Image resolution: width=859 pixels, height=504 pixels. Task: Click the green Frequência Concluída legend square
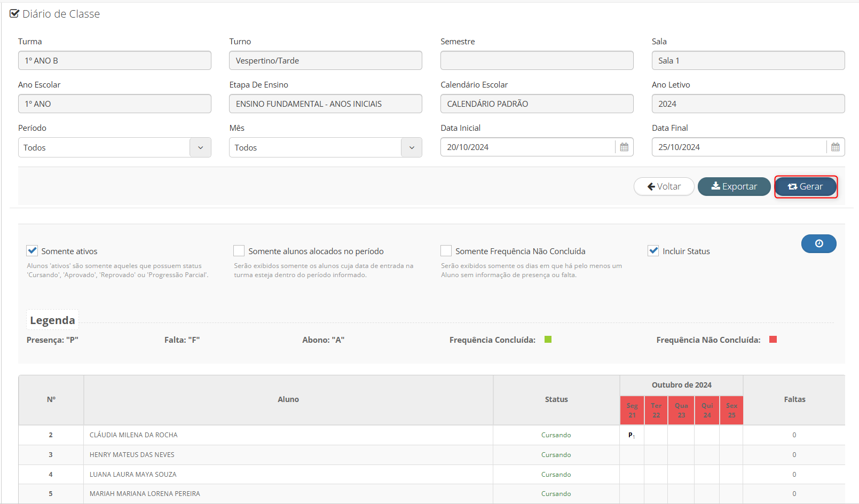click(548, 340)
